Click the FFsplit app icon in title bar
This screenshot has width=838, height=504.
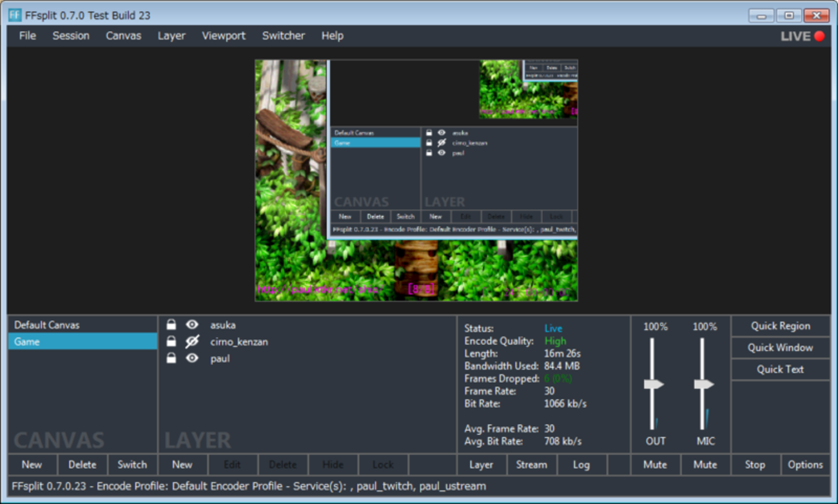tap(15, 15)
